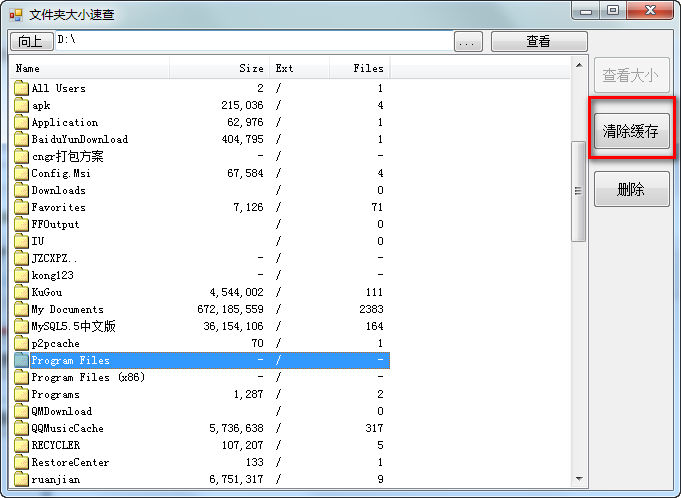The image size is (681, 498).
Task: Click the 删除 button
Action: tap(631, 189)
